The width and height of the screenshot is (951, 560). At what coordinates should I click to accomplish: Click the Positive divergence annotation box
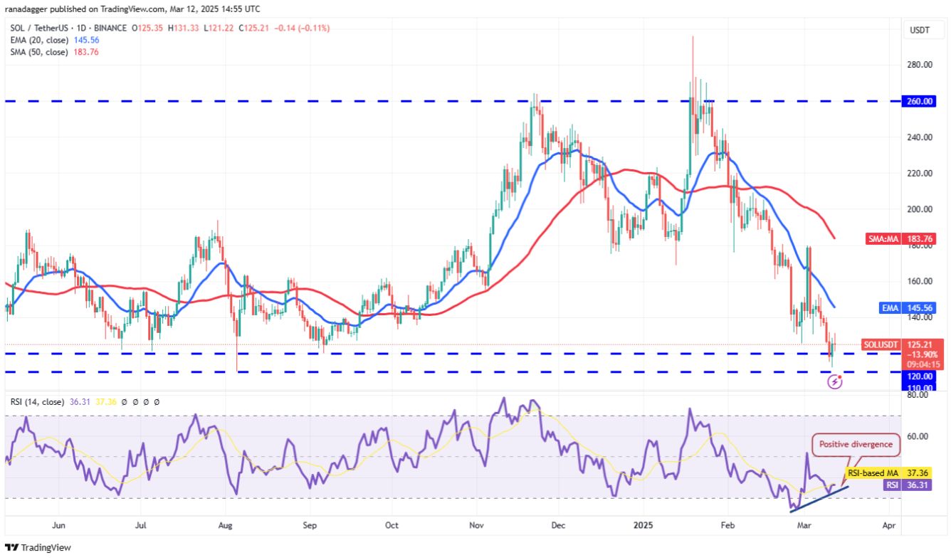point(855,445)
